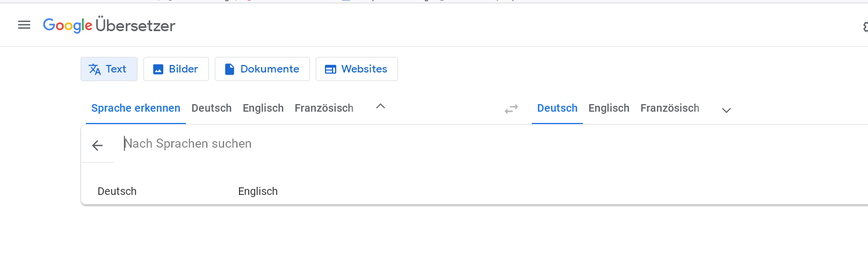This screenshot has height=262, width=868.
Task: Swap source and target languages
Action: pos(511,109)
